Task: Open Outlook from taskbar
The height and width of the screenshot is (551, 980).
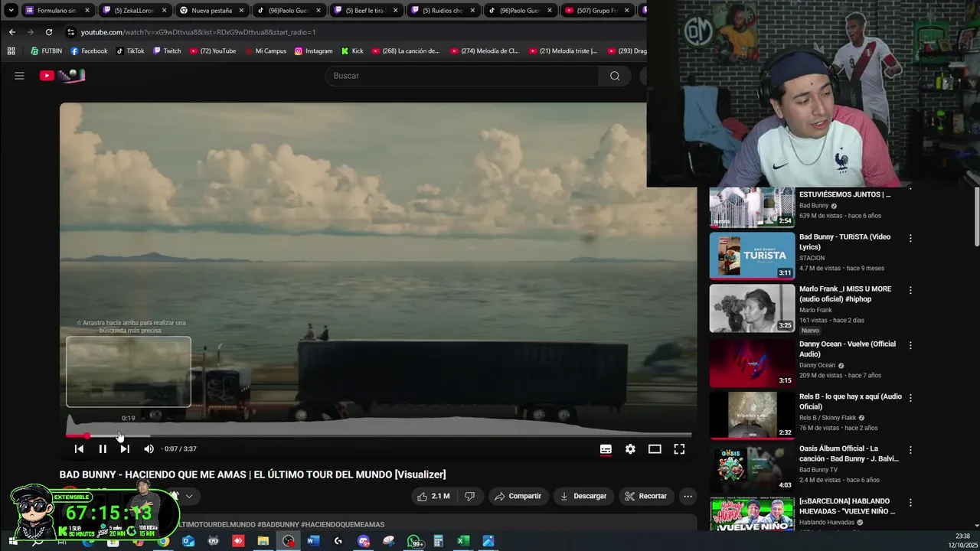Action: click(188, 541)
